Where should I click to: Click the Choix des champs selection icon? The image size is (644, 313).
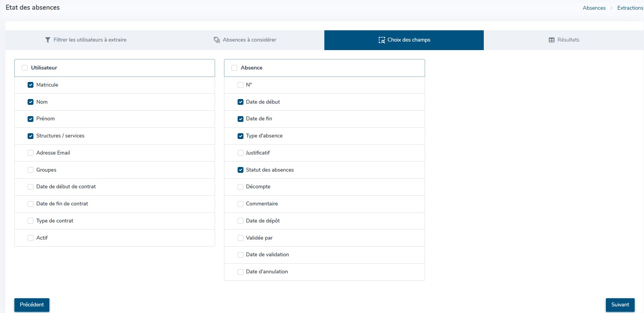tap(381, 40)
